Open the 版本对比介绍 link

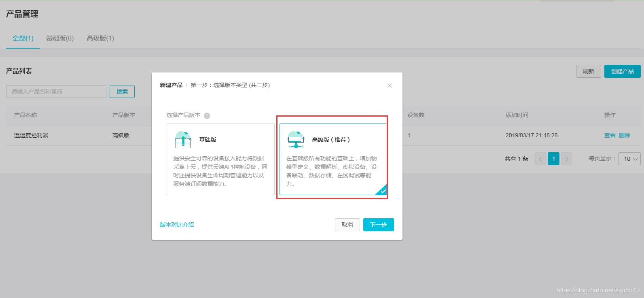(x=177, y=225)
